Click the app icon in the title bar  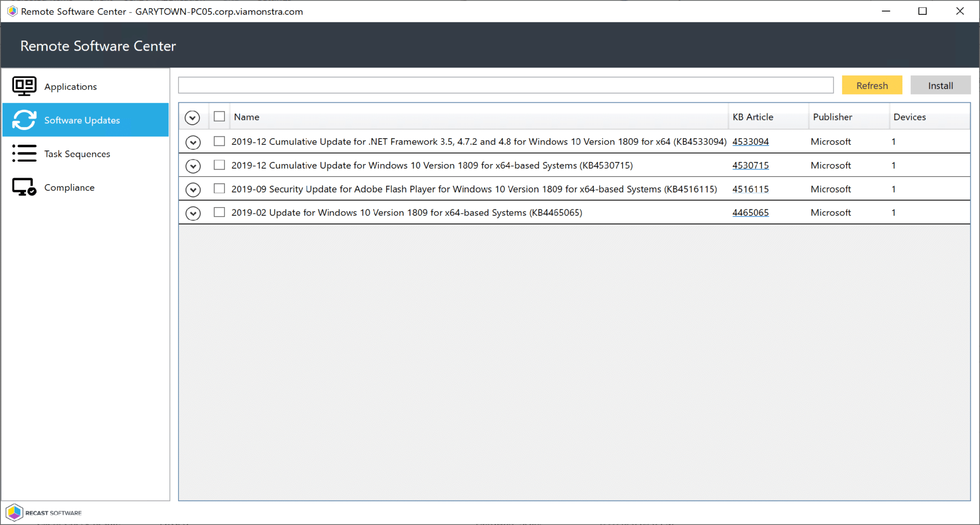(x=12, y=11)
